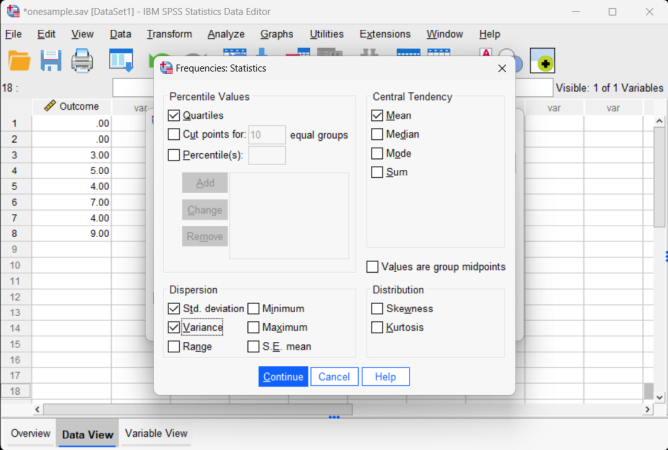Click the vertical scrollbar up arrow
The image size is (668, 450).
click(659, 121)
